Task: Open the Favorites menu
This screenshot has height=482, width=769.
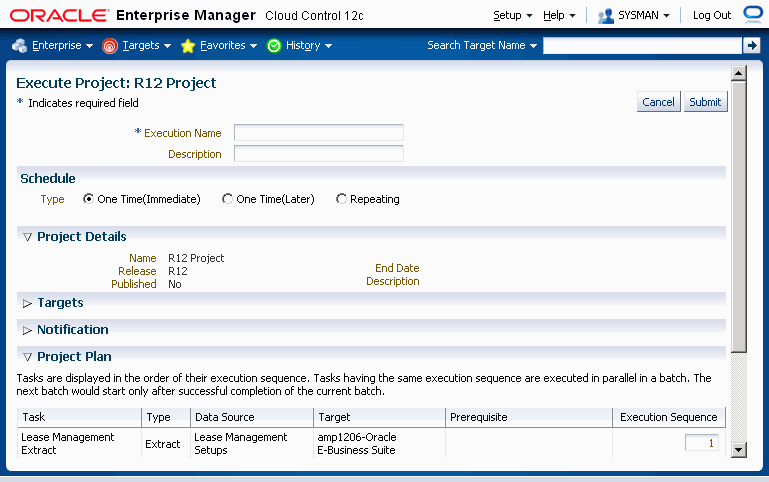Action: click(228, 46)
